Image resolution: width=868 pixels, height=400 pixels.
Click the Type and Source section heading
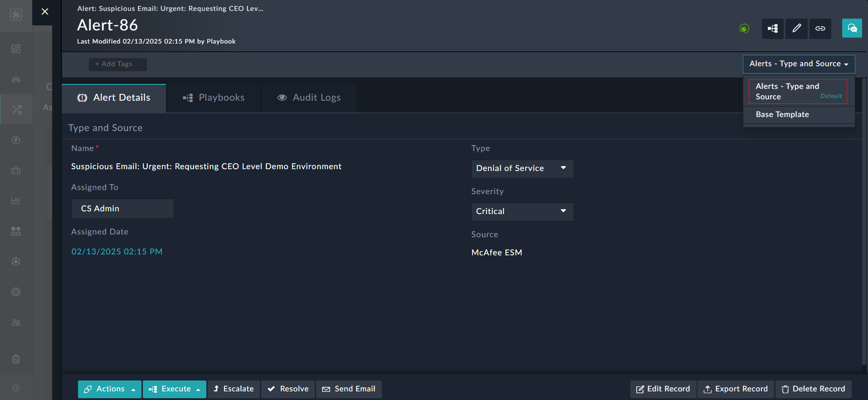click(105, 128)
